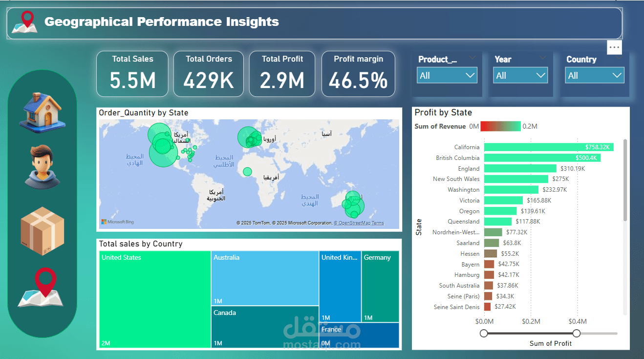This screenshot has height=359, width=644.
Task: Click the West Africa bubble on map
Action: pos(247,171)
